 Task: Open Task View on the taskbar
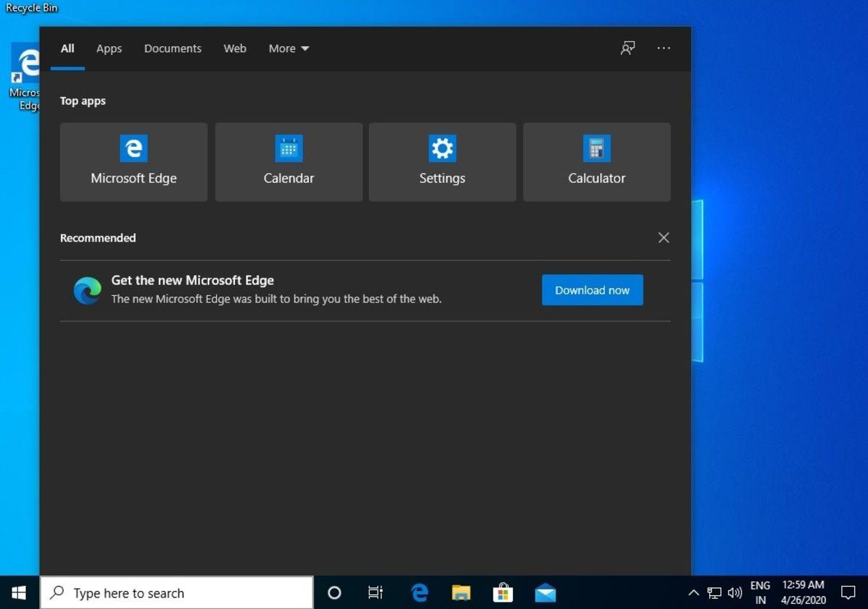point(375,592)
